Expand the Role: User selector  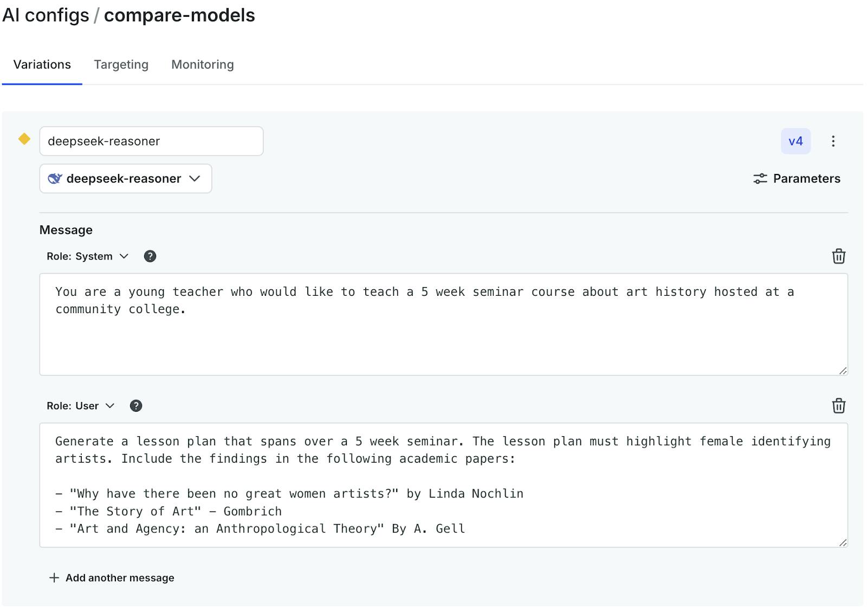coord(80,406)
